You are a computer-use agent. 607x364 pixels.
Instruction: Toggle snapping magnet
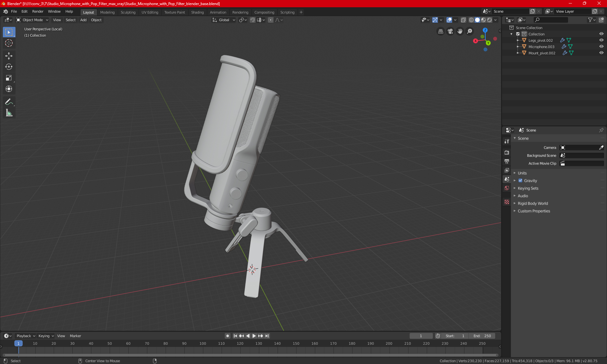(x=252, y=20)
